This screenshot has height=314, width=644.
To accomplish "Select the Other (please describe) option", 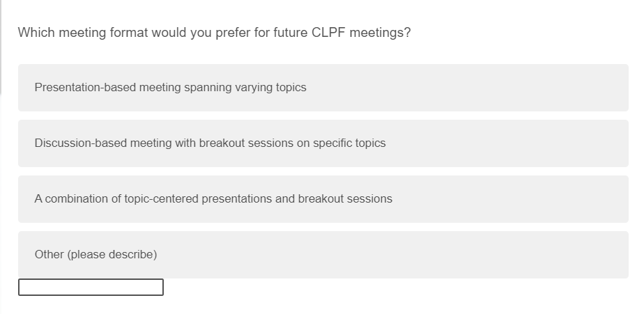I will [x=323, y=255].
